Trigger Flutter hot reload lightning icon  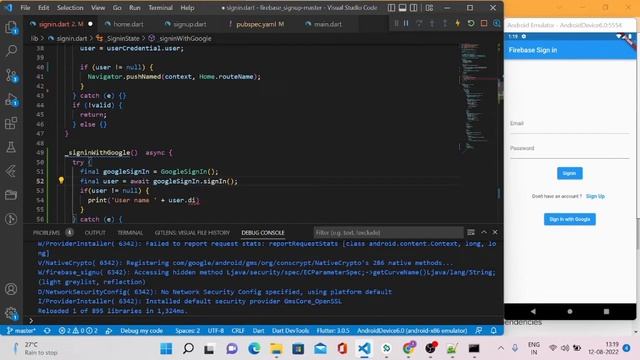pos(458,24)
